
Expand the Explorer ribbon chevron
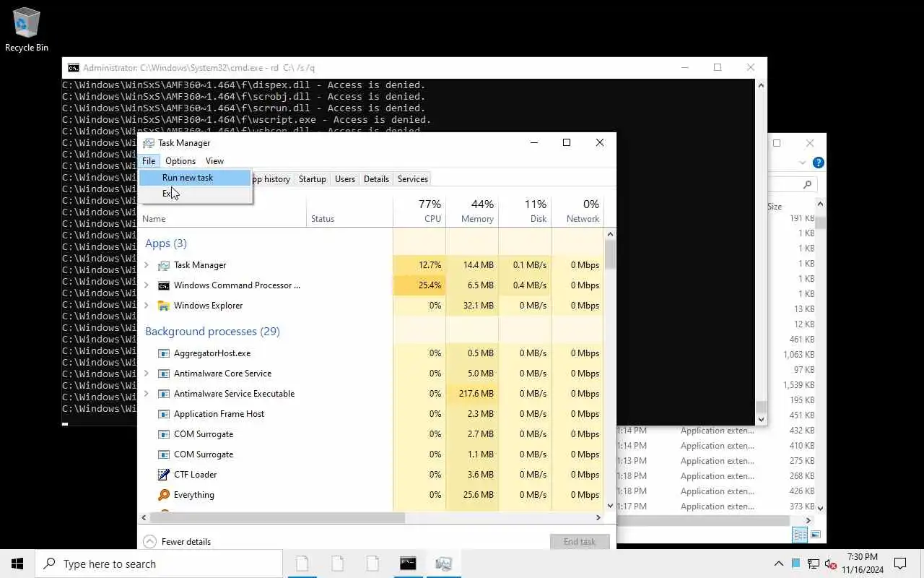802,163
